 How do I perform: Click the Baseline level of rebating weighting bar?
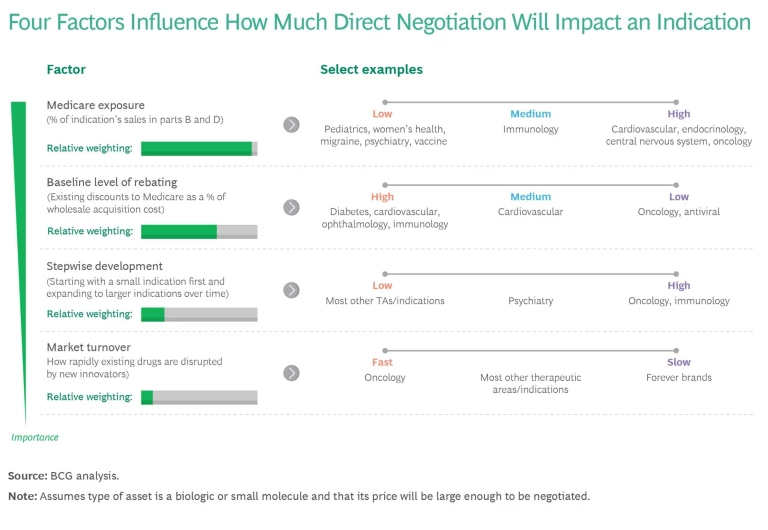click(x=199, y=232)
